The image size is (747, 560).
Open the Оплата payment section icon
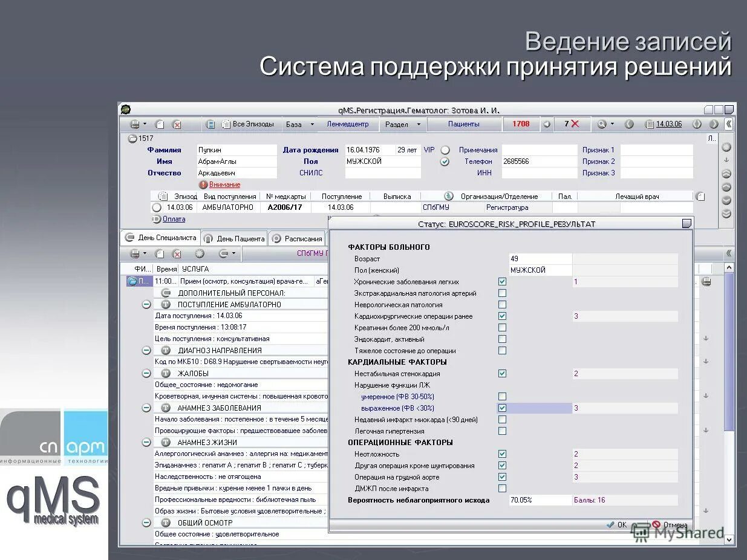click(156, 219)
